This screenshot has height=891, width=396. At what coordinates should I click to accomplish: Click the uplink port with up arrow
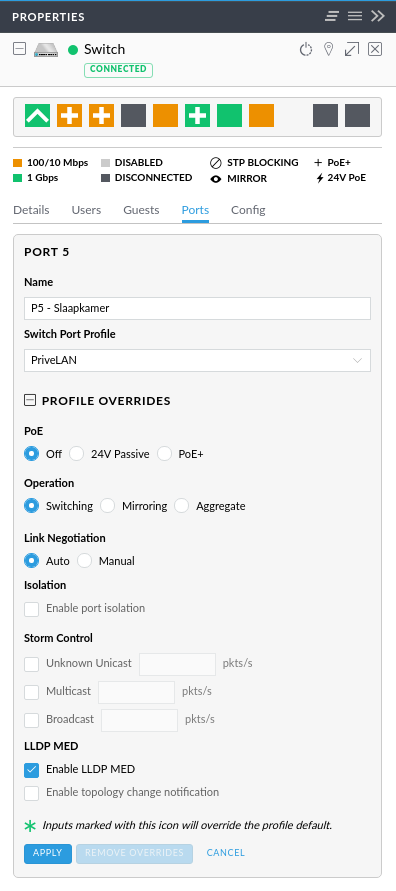37,115
